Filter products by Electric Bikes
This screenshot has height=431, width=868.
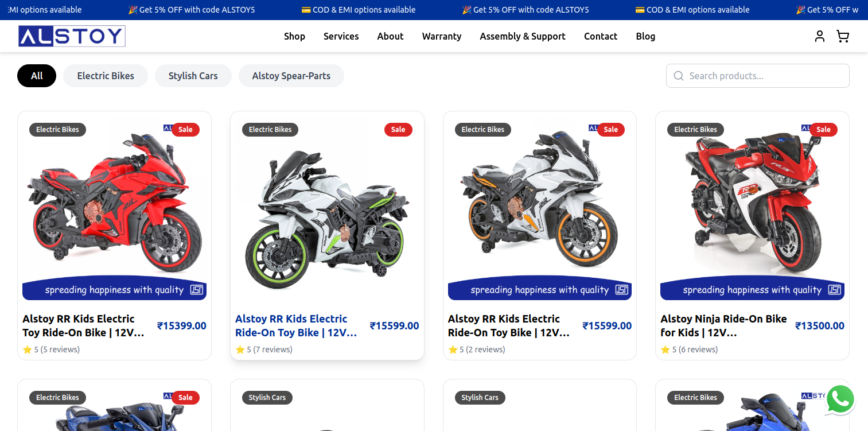(x=106, y=76)
